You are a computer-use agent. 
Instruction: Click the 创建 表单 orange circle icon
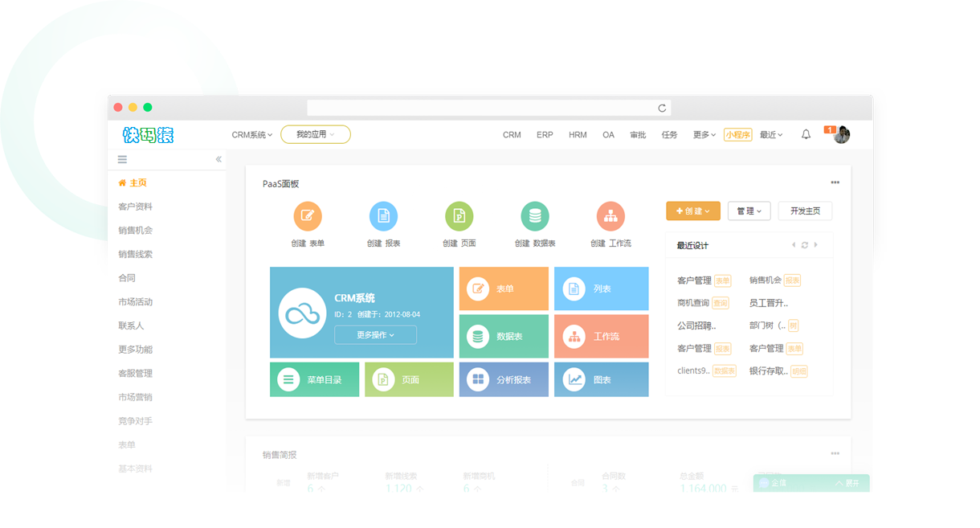[308, 216]
